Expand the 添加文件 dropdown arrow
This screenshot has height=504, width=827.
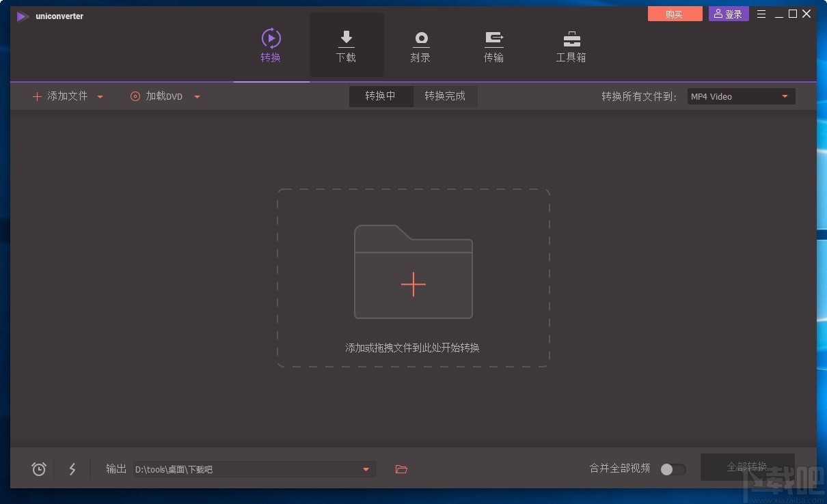tap(100, 96)
